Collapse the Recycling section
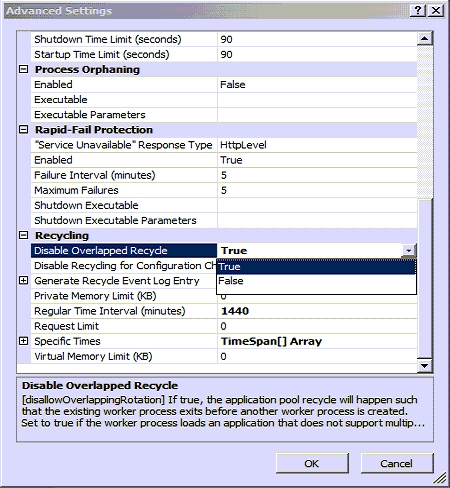 pos(23,235)
